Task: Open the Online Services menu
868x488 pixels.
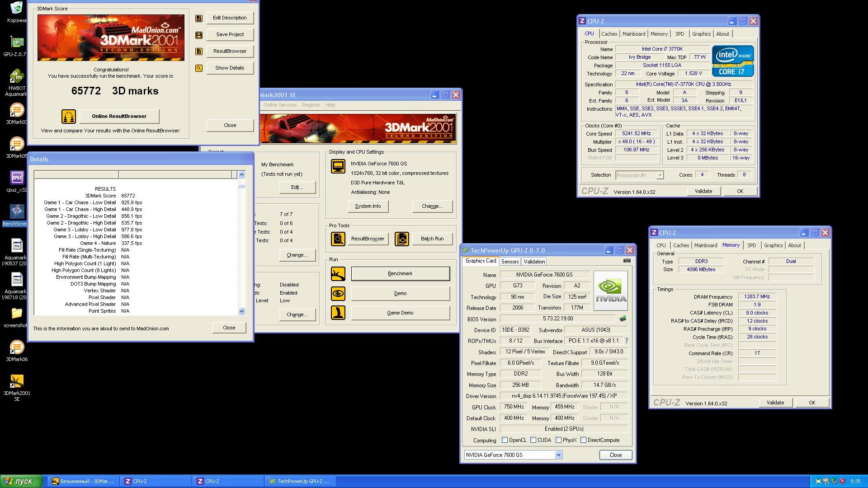Action: click(x=280, y=105)
